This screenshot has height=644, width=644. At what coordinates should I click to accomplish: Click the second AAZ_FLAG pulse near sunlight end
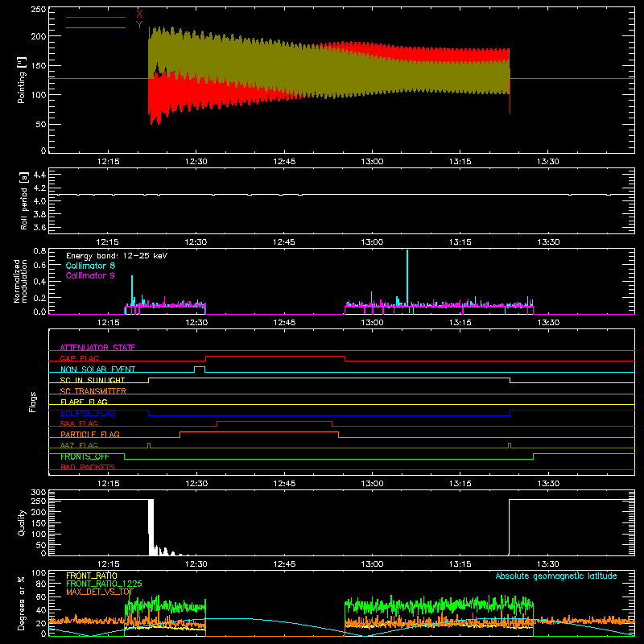coord(510,445)
